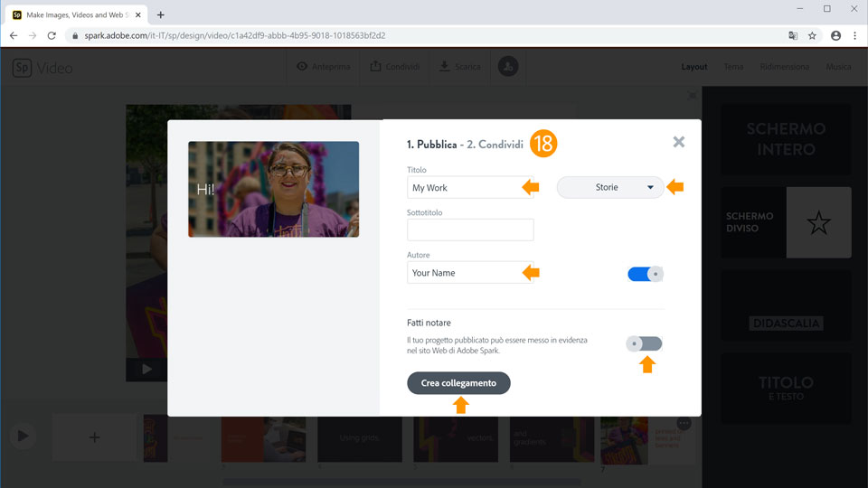Screen dimensions: 868x488
Task: Close the Pubblica dialog with the X
Action: click(679, 142)
